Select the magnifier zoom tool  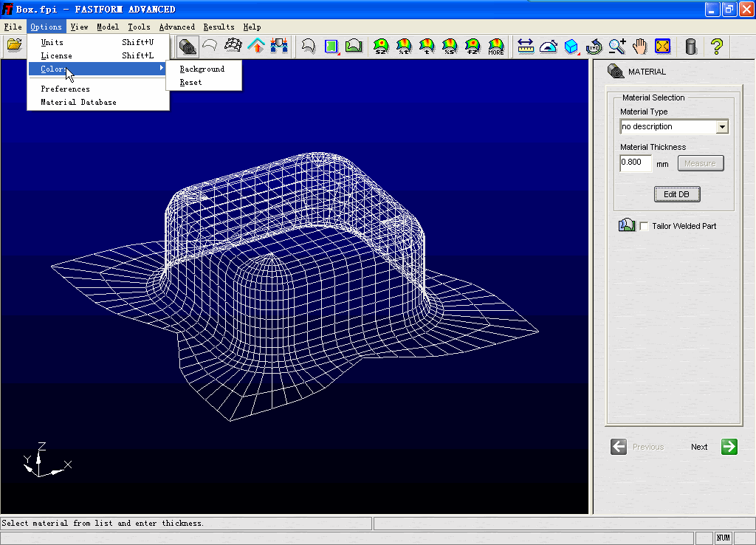(617, 47)
